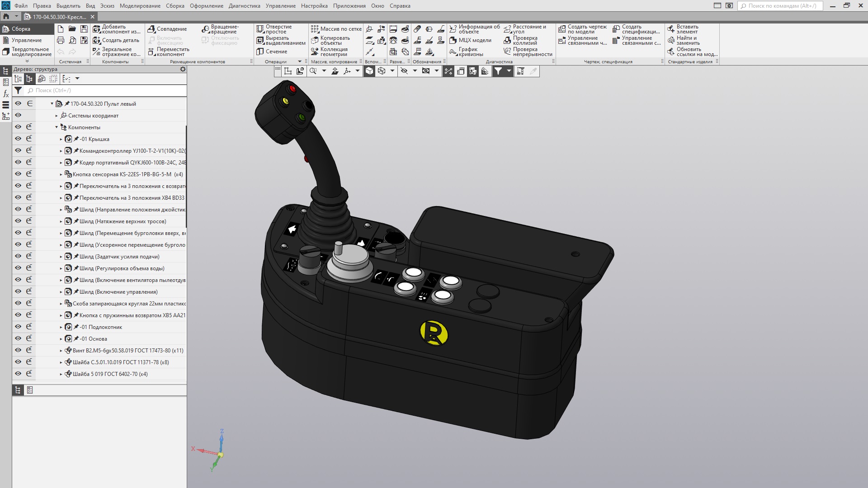
Task: Click the filter funnel icon in view toolbar
Action: 498,71
